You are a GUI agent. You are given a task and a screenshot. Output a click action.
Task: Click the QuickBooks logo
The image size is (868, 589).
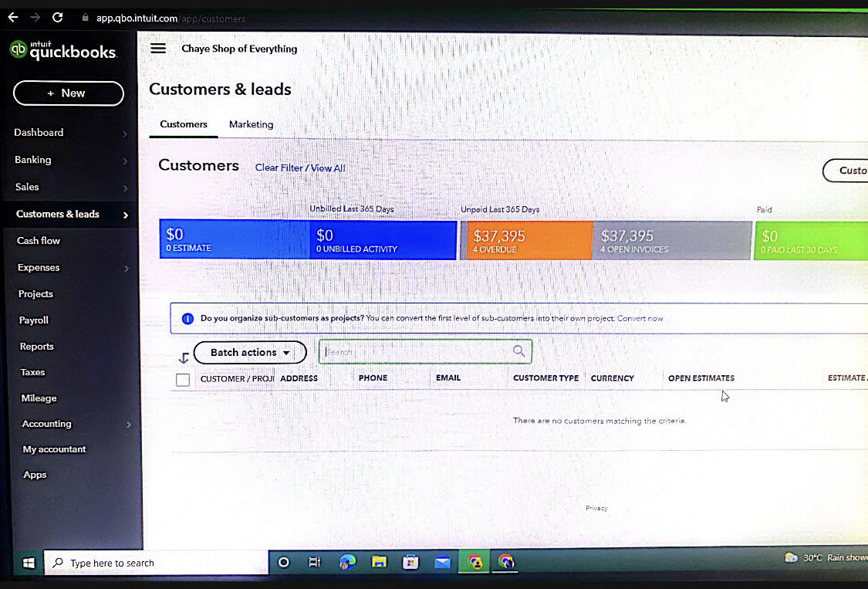[63, 50]
